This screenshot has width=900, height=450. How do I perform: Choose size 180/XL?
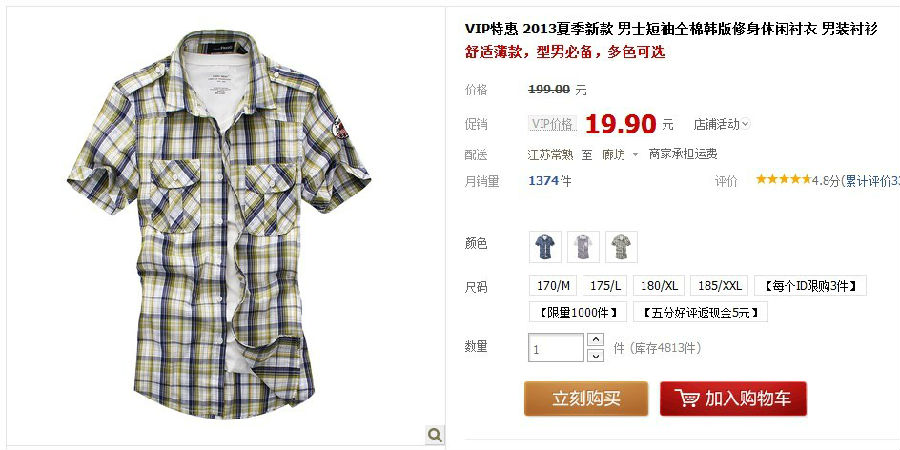659,286
